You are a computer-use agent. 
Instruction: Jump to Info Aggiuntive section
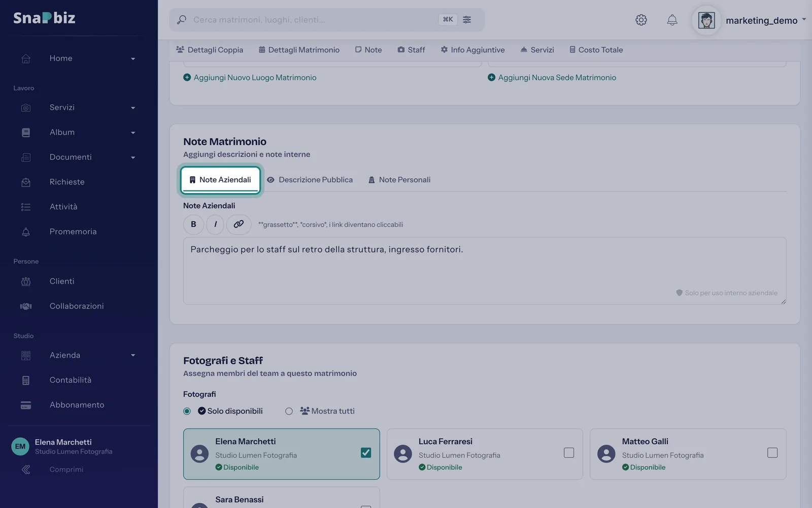point(472,50)
